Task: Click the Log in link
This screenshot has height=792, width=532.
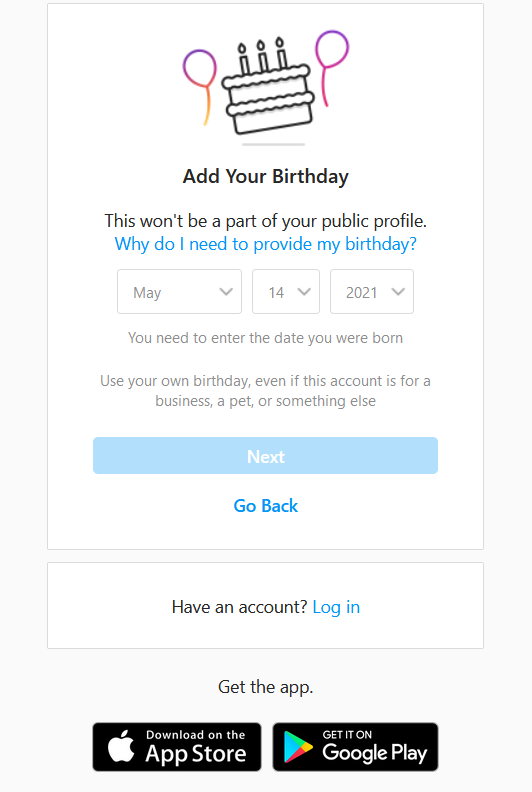Action: tap(336, 607)
